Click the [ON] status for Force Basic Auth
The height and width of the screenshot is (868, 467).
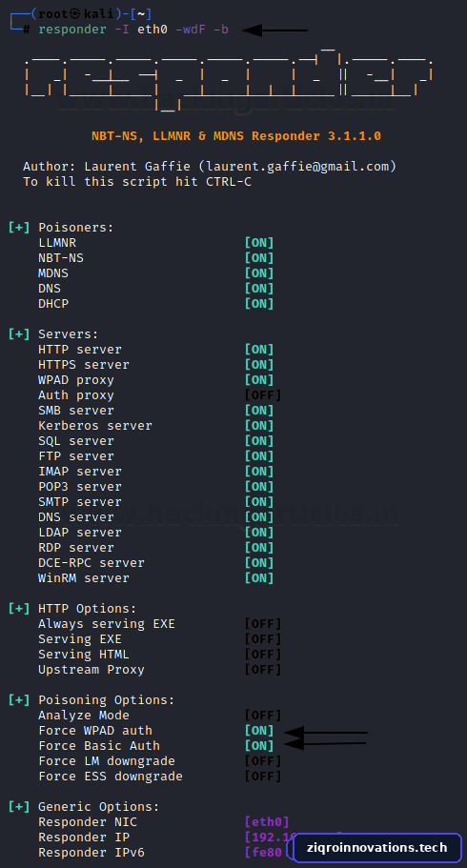(259, 746)
